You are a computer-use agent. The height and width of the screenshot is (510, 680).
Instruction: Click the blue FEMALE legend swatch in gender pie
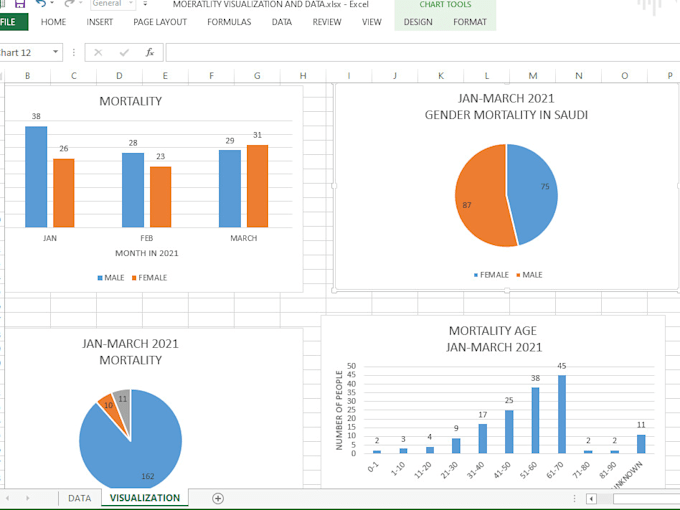pos(476,275)
